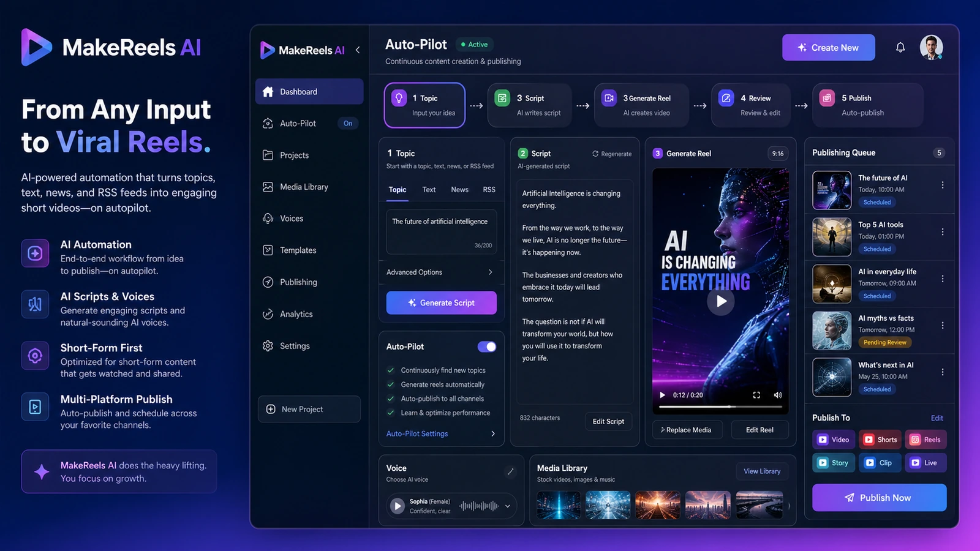Uncheck Continuously find new topics

click(391, 370)
